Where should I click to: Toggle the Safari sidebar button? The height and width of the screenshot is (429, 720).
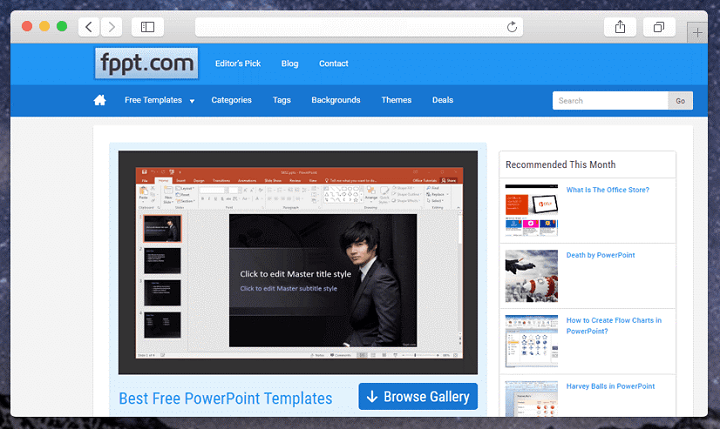[x=147, y=27]
